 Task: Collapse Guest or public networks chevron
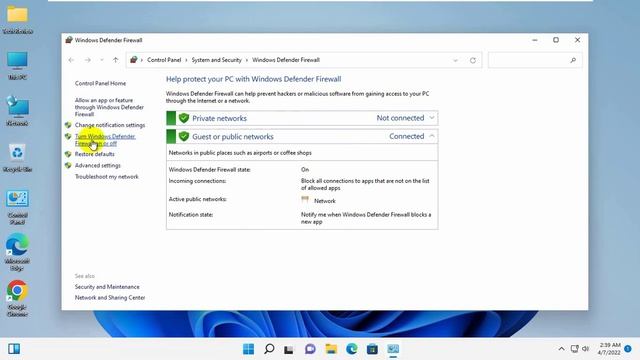(432, 136)
